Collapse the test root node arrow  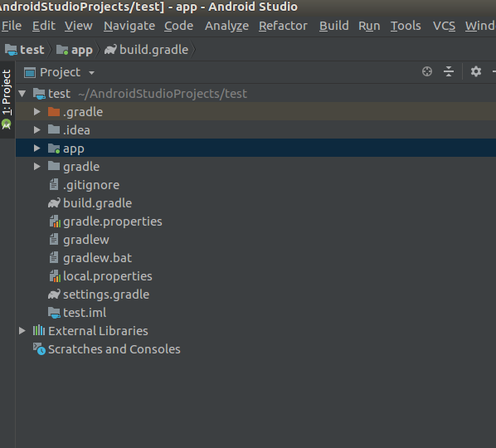[x=22, y=94]
